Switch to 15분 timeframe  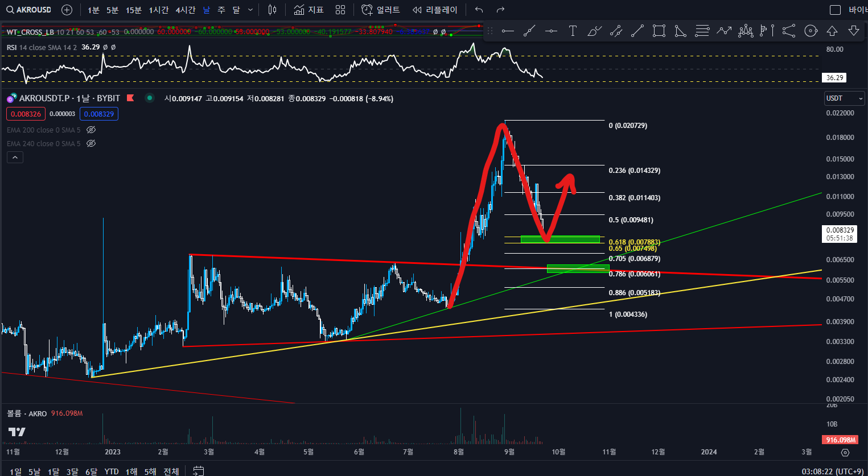pos(134,10)
